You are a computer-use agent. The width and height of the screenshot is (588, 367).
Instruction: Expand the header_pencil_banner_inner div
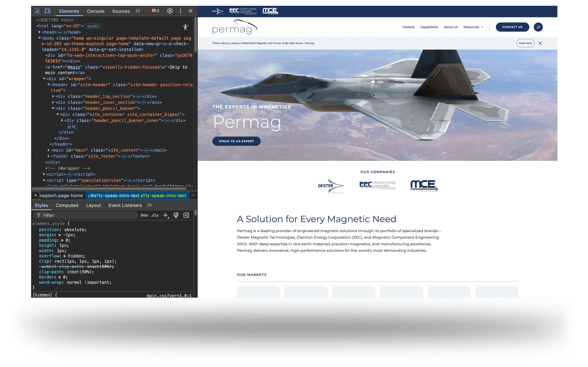(62, 120)
